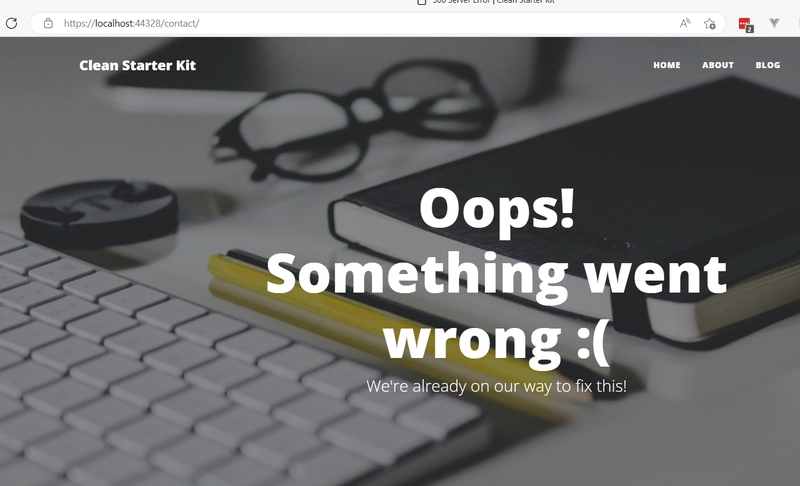Click the page favicon in the tab
Viewport: 800px width, 486px height.
point(421,2)
